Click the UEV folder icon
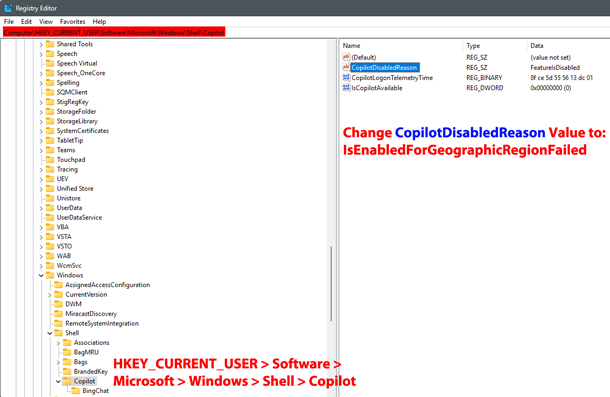This screenshot has width=610, height=397. point(50,179)
